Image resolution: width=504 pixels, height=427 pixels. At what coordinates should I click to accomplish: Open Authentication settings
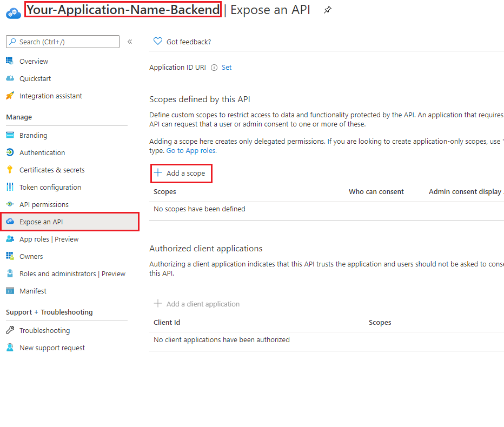tap(42, 153)
